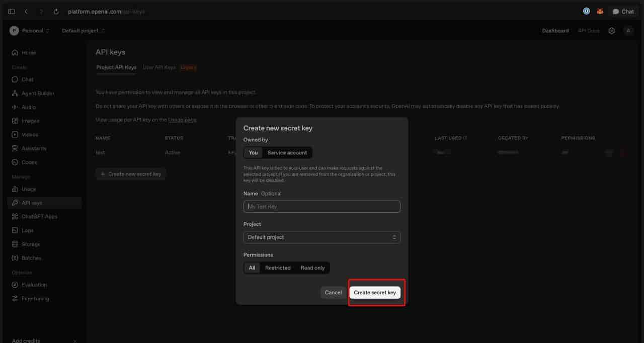Viewport: 644px width, 343px height.
Task: Open the Dashboard header tab
Action: [555, 31]
